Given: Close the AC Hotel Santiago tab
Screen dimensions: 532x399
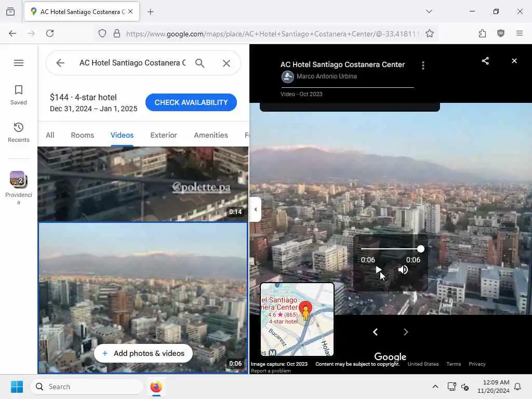Looking at the screenshot, I should click(x=130, y=11).
